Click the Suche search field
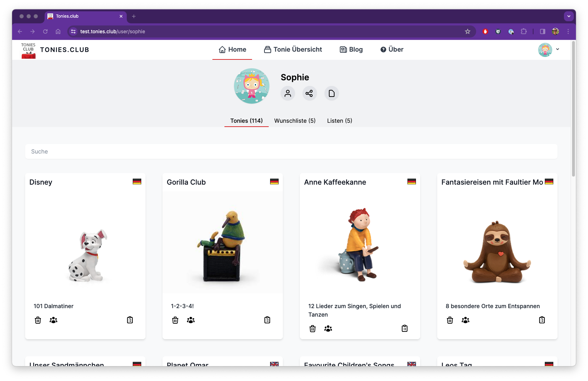Image resolution: width=588 pixels, height=381 pixels. click(291, 151)
